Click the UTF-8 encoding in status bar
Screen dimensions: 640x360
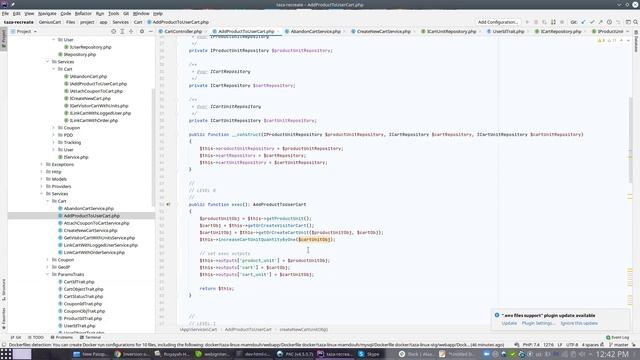tap(572, 345)
